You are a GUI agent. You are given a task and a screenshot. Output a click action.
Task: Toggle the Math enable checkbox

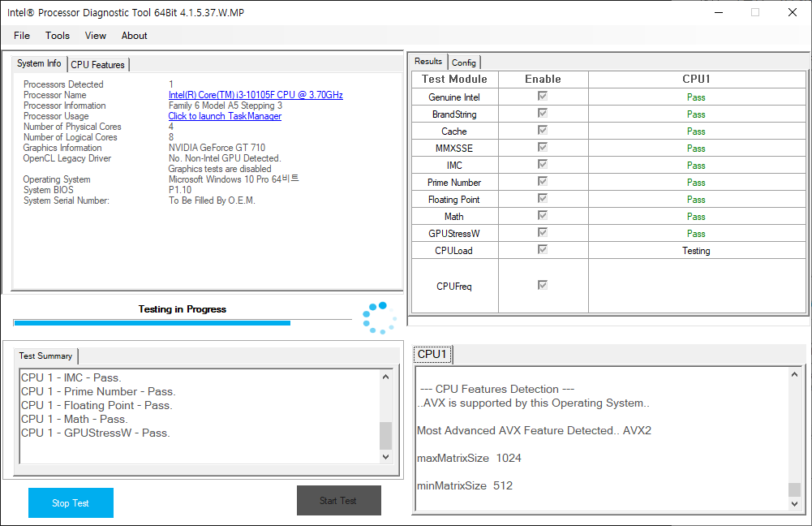[x=543, y=216]
